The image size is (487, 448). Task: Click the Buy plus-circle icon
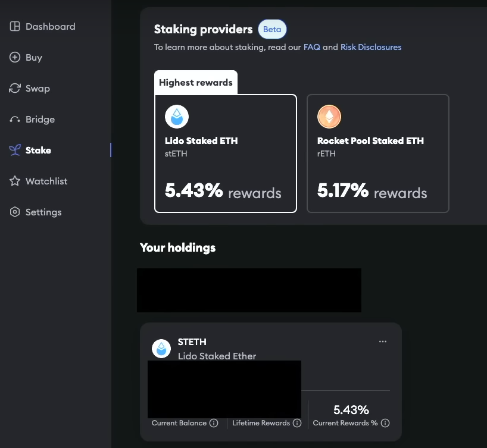pos(15,58)
